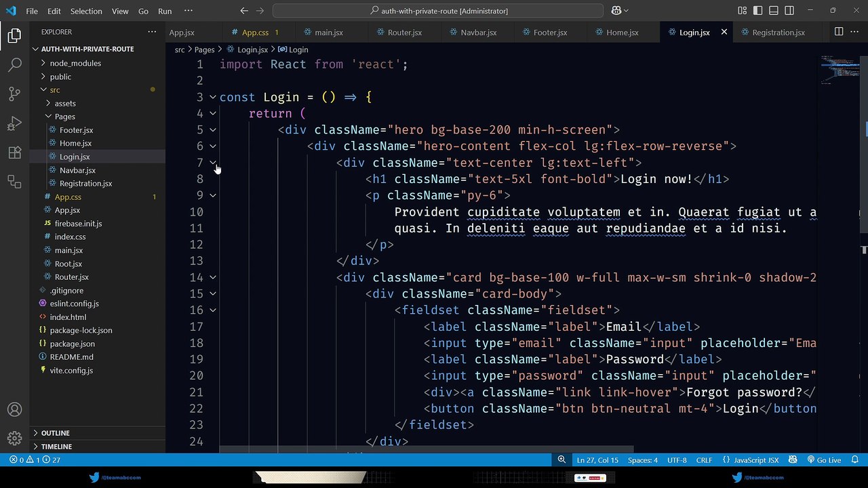This screenshot has width=868, height=488.
Task: Click the VS Code logo icon
Action: 10,11
